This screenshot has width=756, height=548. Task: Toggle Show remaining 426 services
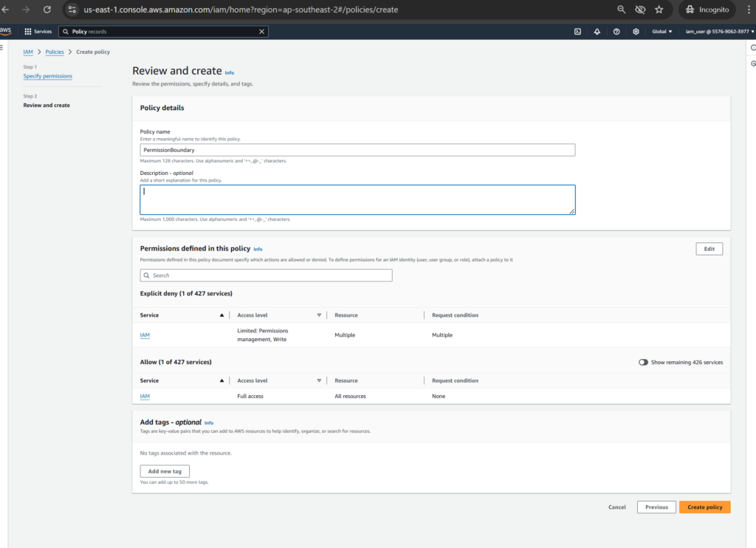pos(643,363)
